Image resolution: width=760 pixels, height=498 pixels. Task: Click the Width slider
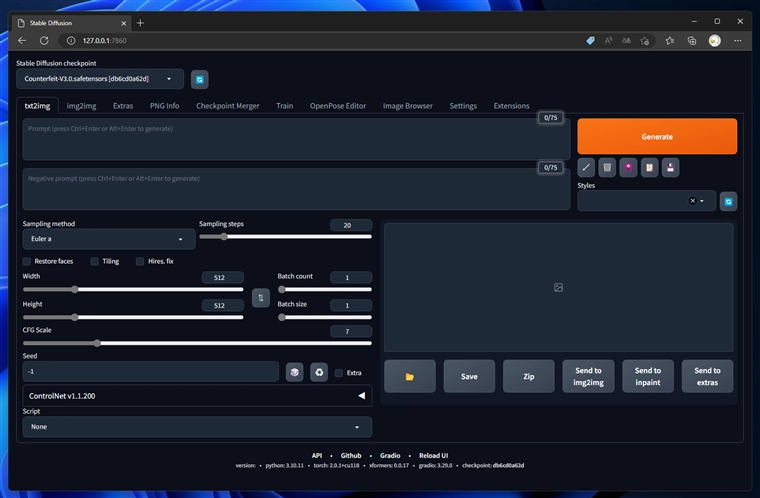click(133, 289)
